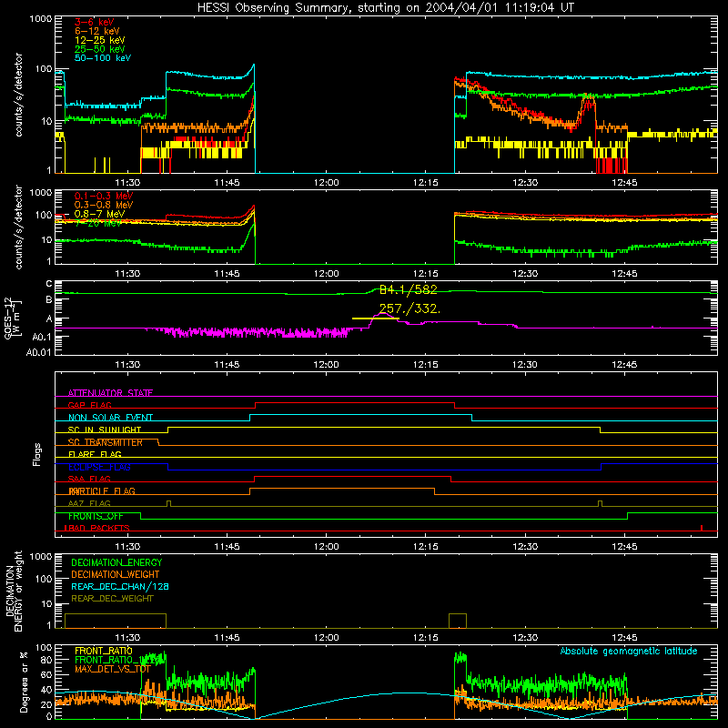Click the DECIMATION ENERGY or weight axis title

pyautogui.click(x=14, y=591)
